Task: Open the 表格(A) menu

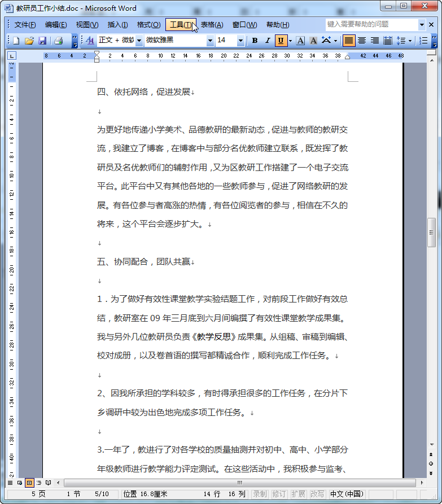Action: (212, 25)
